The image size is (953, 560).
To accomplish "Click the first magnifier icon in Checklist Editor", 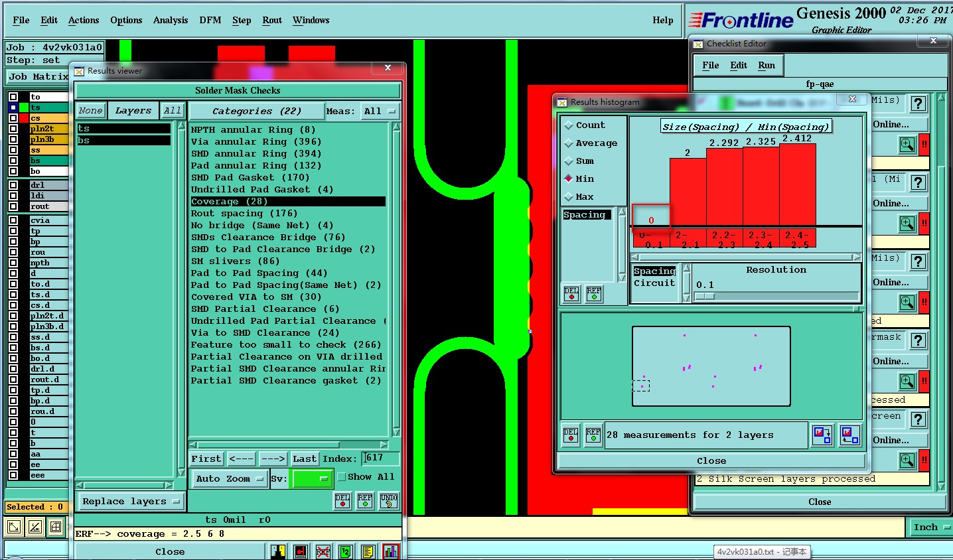I will tap(907, 145).
